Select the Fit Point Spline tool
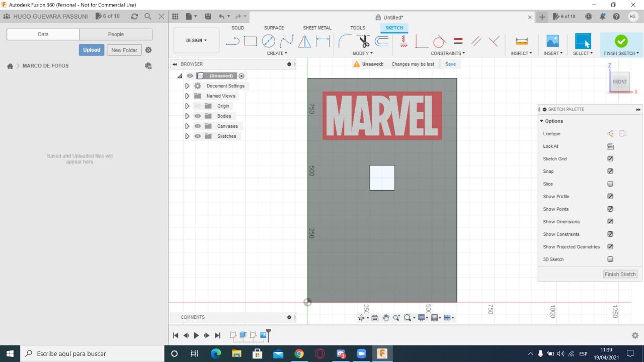This screenshot has height=362, width=644. click(x=287, y=41)
